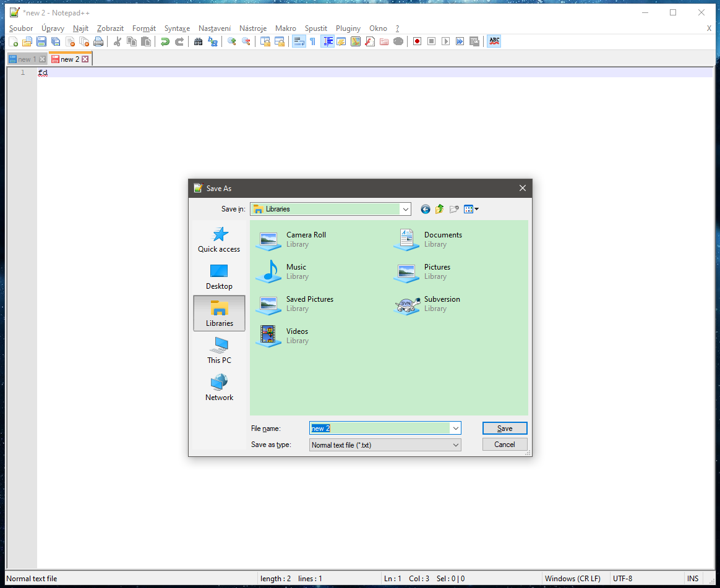Viewport: 720px width, 588px height.
Task: Click the Replace toolbar icon
Action: 213,41
